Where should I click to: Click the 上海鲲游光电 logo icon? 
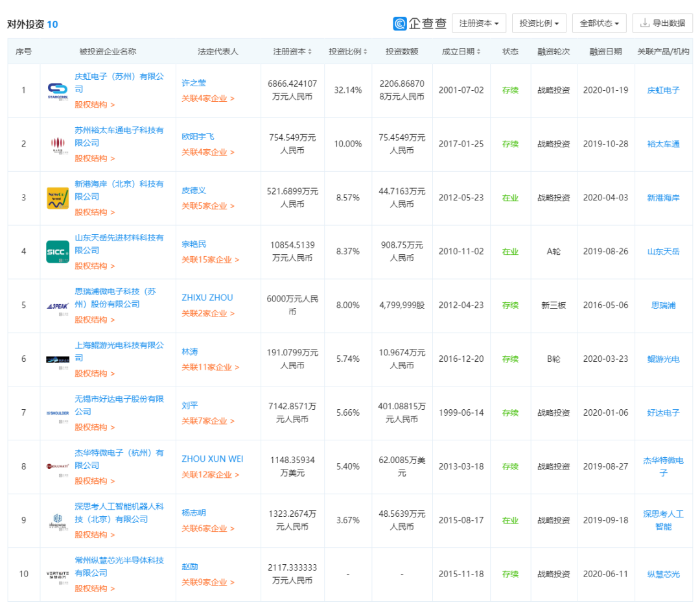[58, 359]
